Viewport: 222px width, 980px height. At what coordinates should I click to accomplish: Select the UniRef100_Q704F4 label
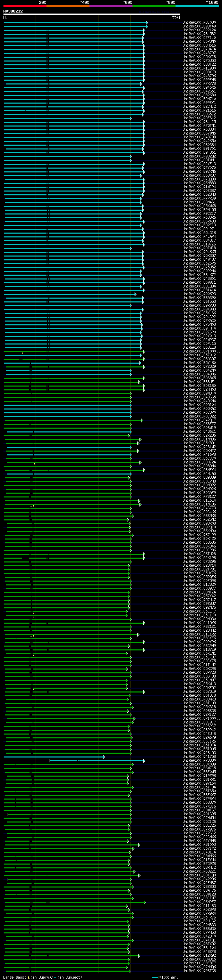click(199, 49)
